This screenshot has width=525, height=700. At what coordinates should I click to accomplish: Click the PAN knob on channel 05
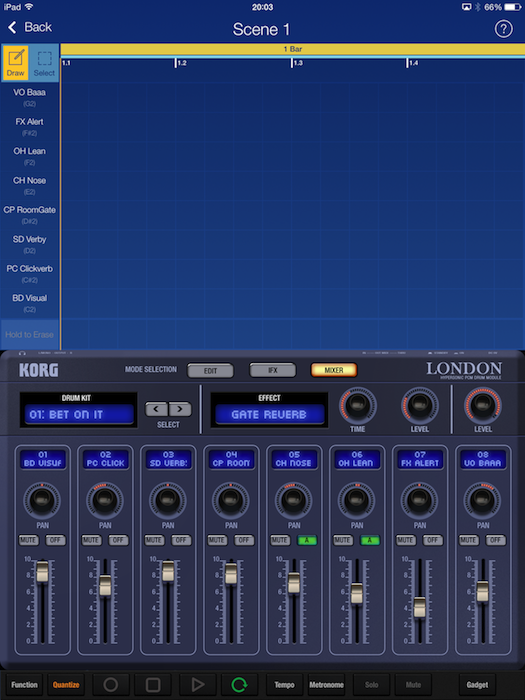tap(294, 500)
